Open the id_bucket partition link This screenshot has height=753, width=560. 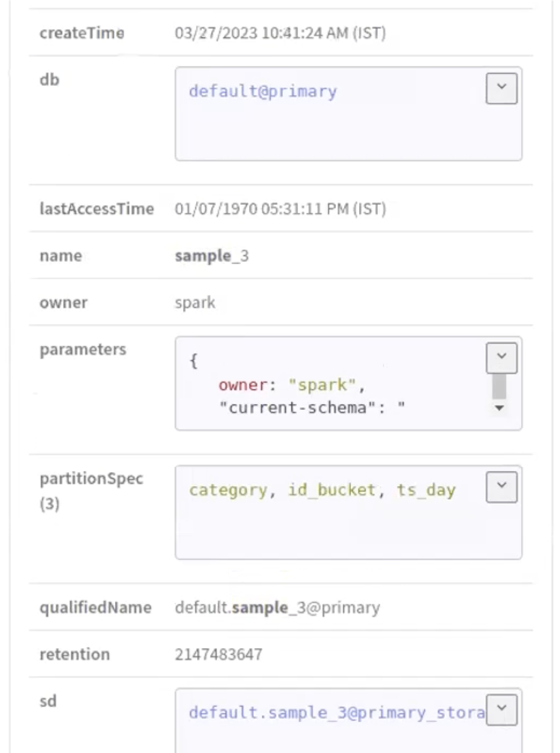(x=331, y=490)
